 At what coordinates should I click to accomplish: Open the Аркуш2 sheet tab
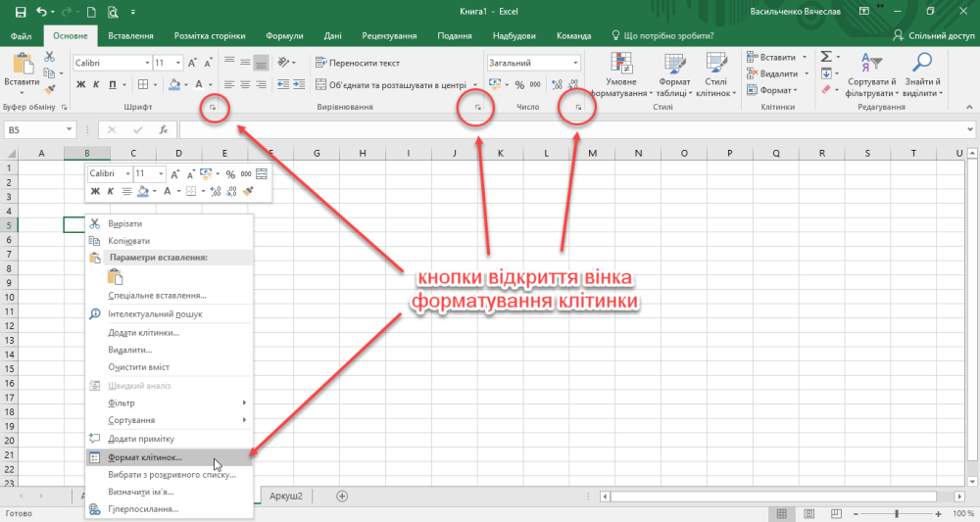coord(285,496)
